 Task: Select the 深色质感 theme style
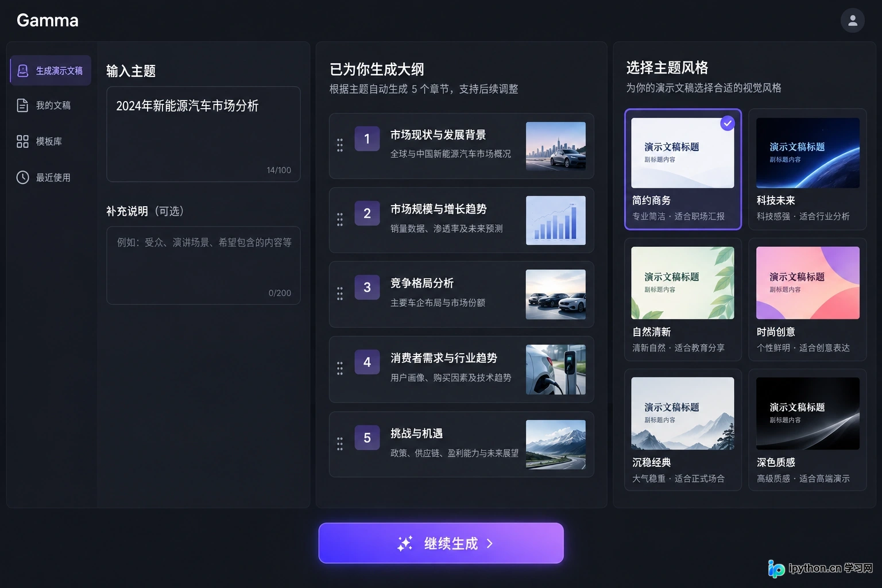point(807,430)
